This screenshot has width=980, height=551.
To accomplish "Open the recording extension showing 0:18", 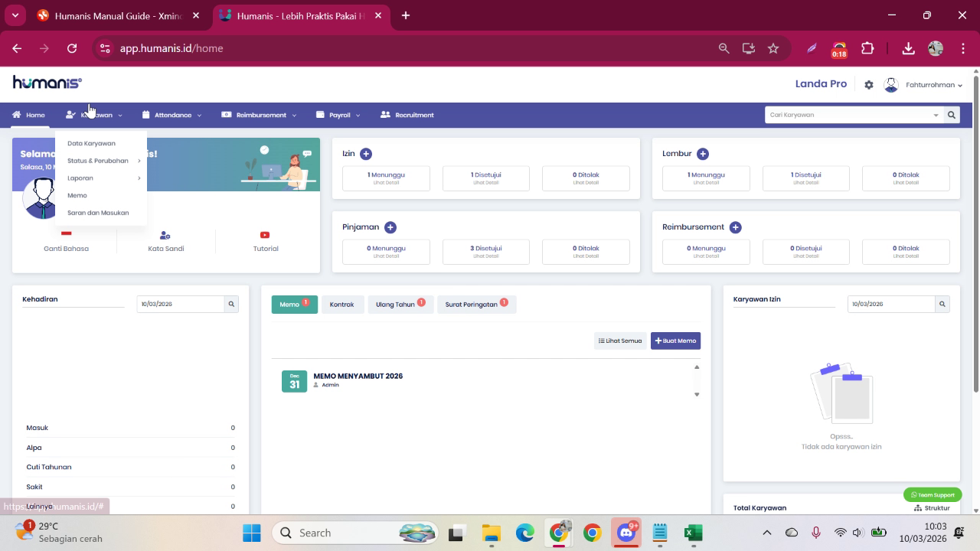I will click(839, 49).
